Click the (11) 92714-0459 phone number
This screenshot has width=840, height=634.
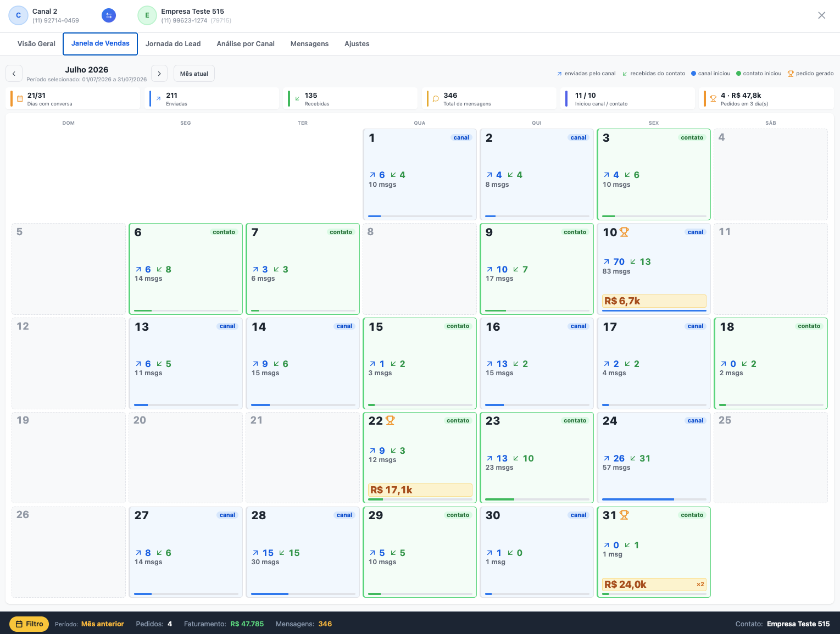point(55,20)
